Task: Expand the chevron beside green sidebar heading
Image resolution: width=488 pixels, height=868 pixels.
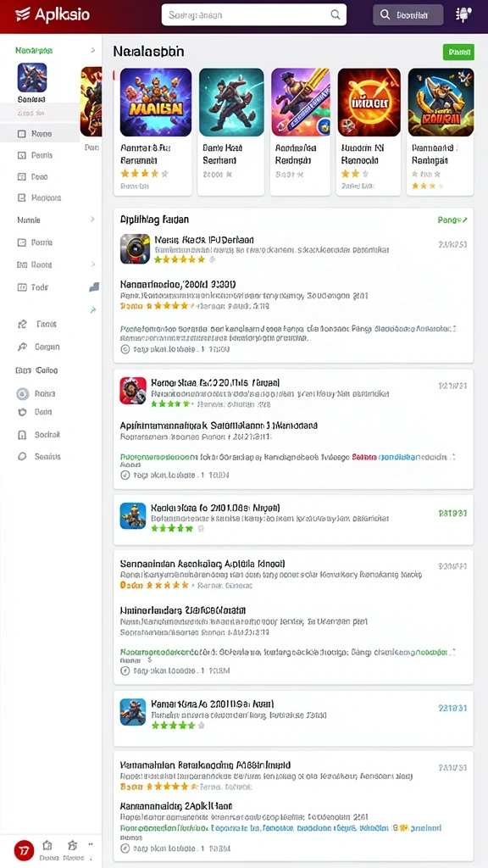Action: (92, 50)
